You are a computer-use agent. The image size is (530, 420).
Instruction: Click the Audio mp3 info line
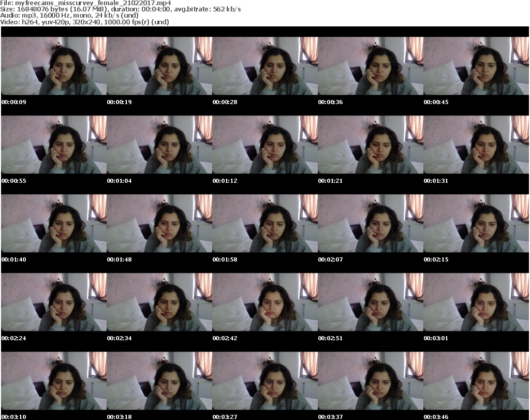[x=69, y=16]
